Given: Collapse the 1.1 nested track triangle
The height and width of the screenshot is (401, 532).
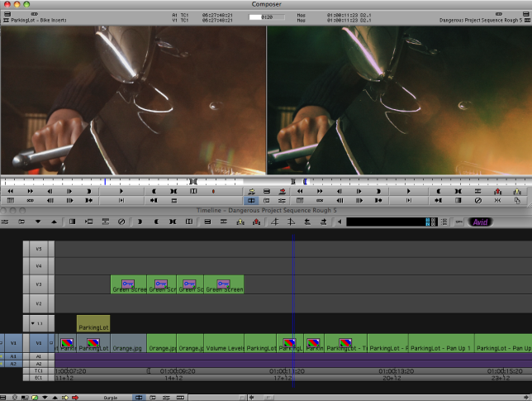Looking at the screenshot, I should tap(33, 323).
